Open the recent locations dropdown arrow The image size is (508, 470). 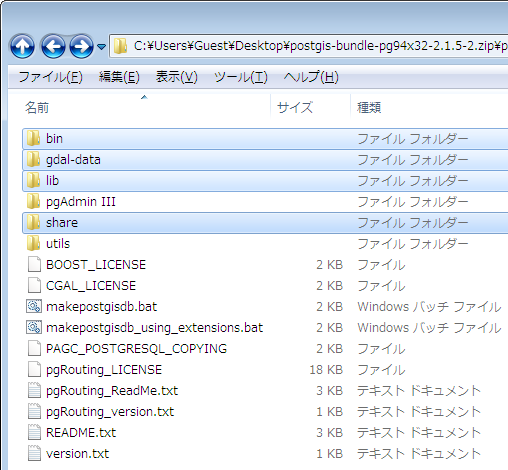coord(101,47)
